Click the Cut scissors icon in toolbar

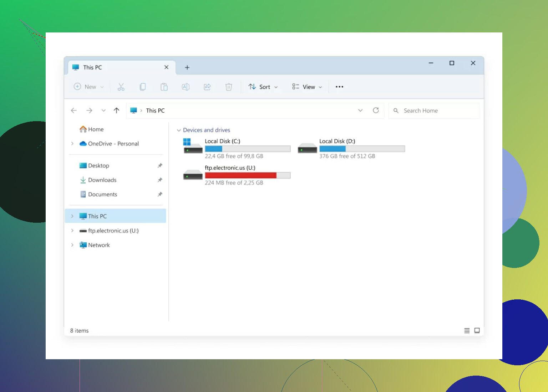coord(121,87)
